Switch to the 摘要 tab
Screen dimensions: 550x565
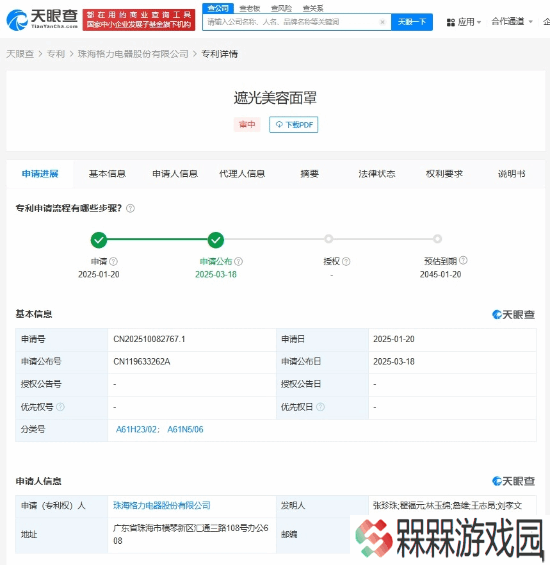310,174
